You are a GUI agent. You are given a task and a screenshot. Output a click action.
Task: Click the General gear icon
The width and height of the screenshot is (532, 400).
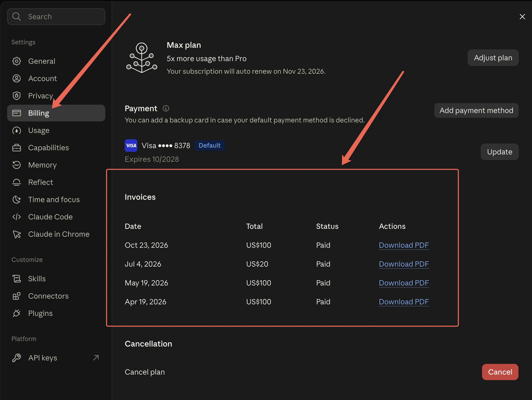[x=17, y=61]
